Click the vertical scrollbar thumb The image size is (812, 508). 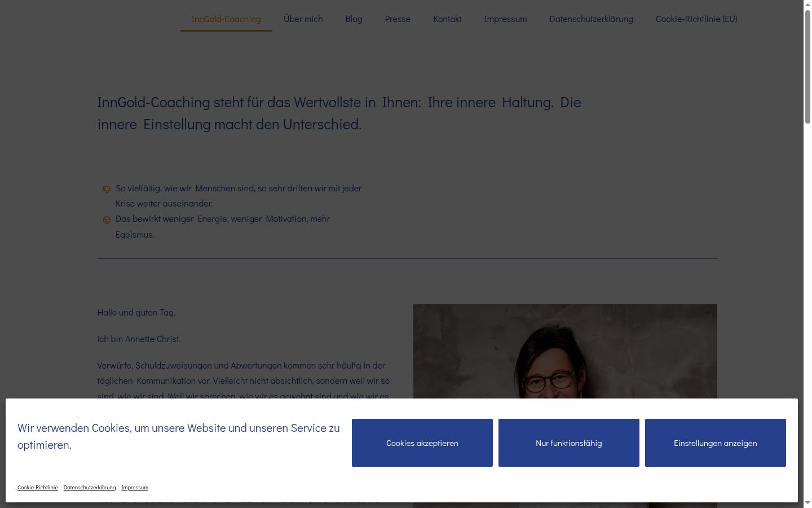click(x=807, y=67)
